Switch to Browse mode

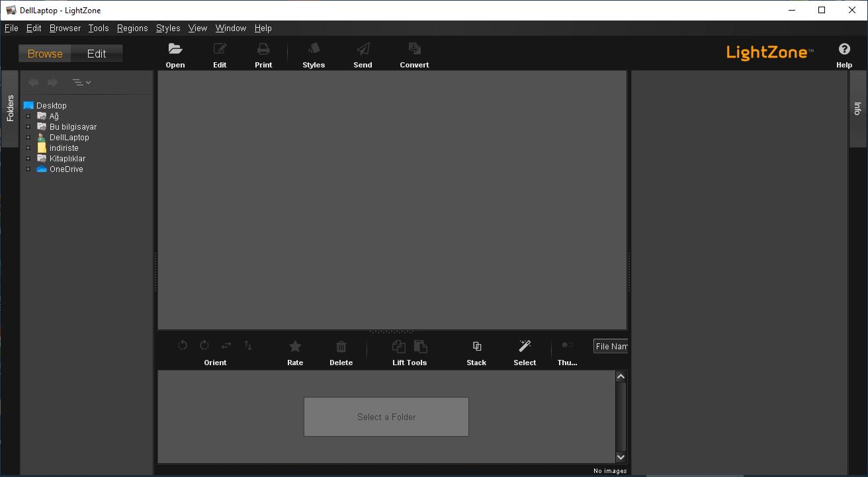point(45,54)
